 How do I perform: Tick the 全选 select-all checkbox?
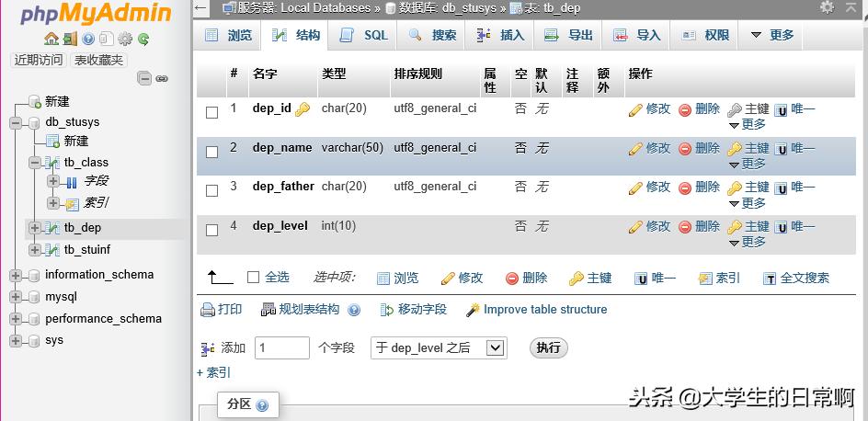253,278
